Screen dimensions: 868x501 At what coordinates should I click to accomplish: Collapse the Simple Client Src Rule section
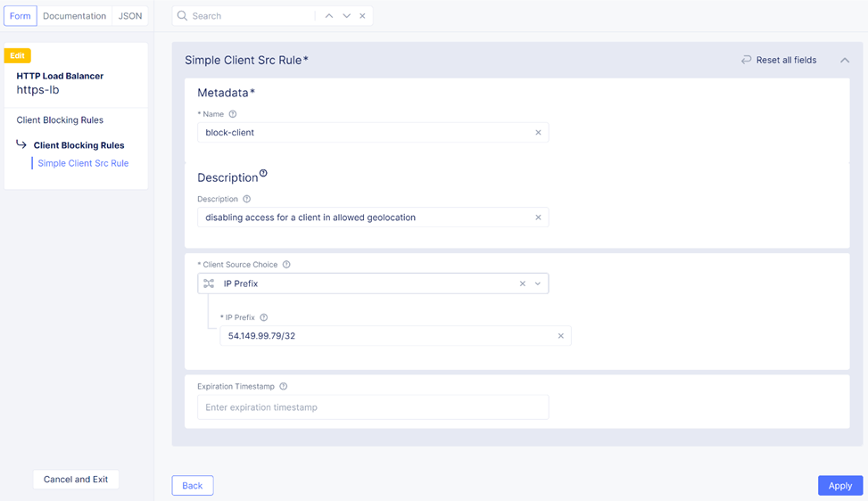[x=844, y=61]
